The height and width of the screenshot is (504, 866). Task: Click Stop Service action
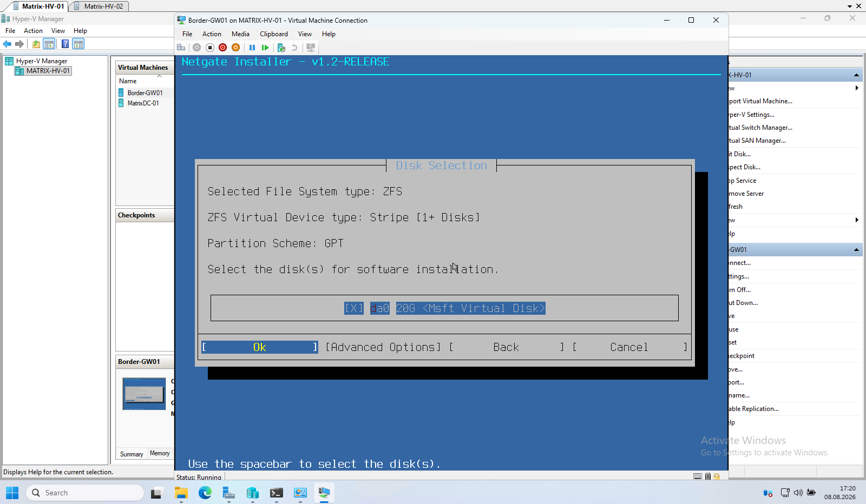tap(743, 181)
